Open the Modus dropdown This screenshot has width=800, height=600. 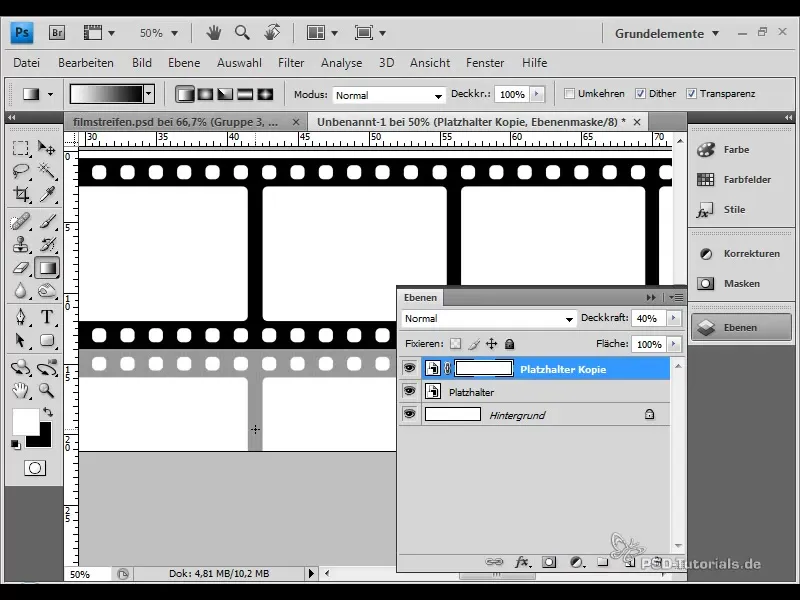coord(389,95)
